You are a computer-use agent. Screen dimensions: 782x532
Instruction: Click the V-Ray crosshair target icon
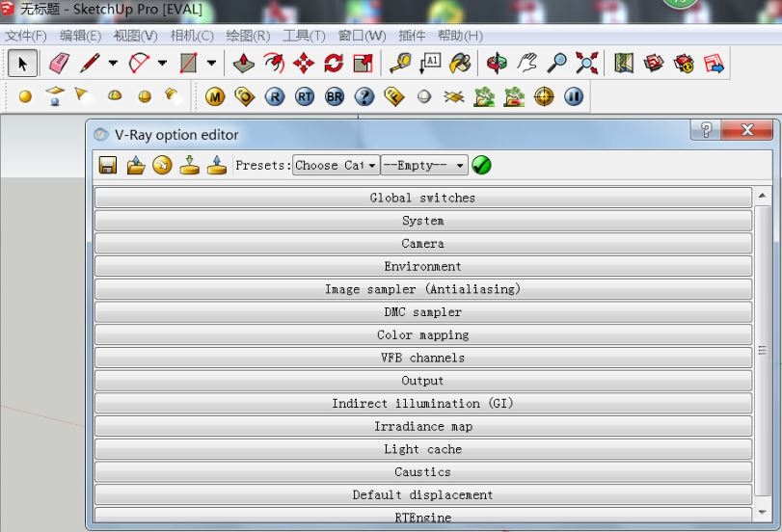544,96
